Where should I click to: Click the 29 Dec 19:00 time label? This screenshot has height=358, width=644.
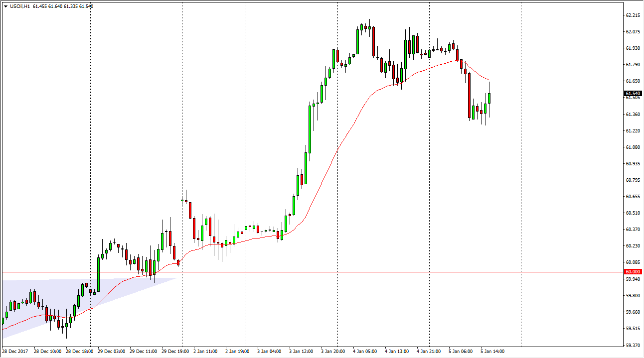pyautogui.click(x=174, y=352)
